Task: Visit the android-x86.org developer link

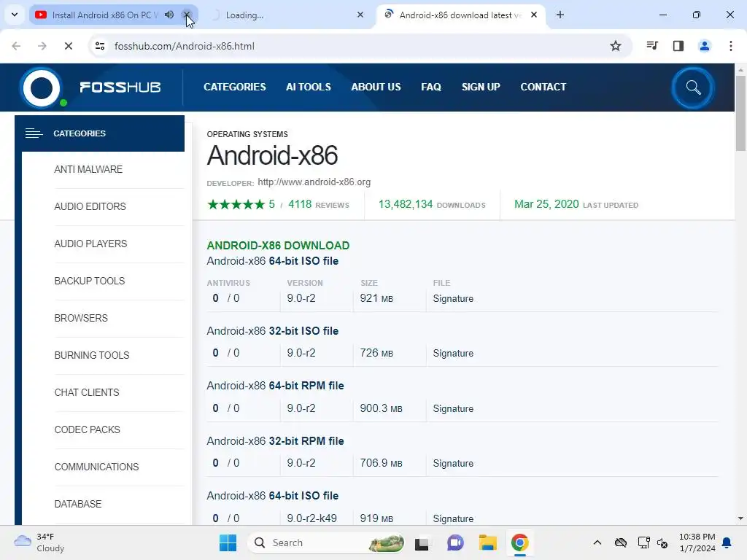Action: (x=314, y=182)
